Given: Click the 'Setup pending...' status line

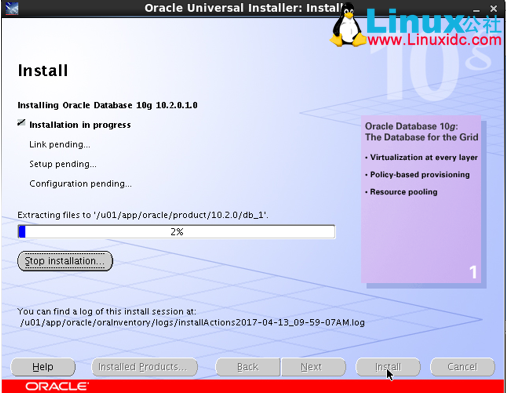Looking at the screenshot, I should coord(63,164).
